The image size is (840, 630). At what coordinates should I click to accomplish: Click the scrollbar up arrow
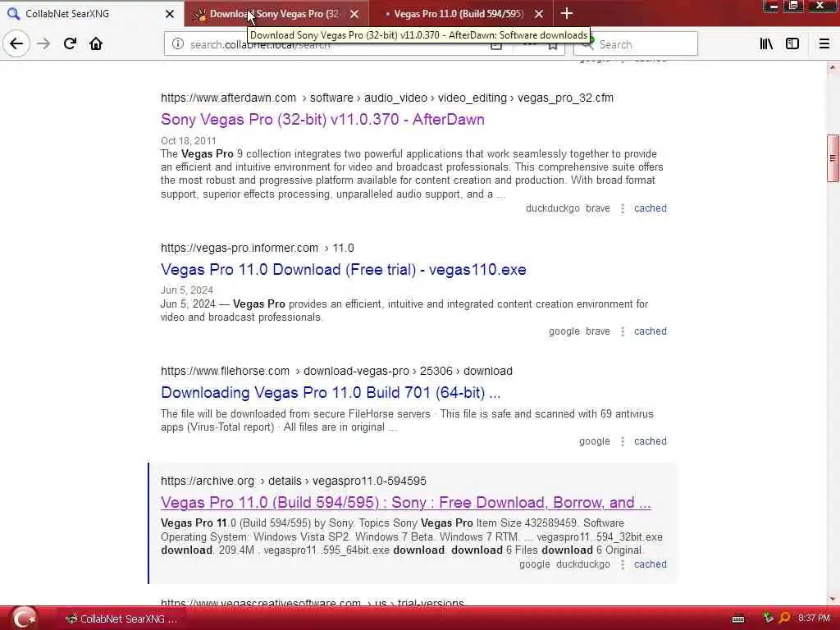click(x=833, y=67)
